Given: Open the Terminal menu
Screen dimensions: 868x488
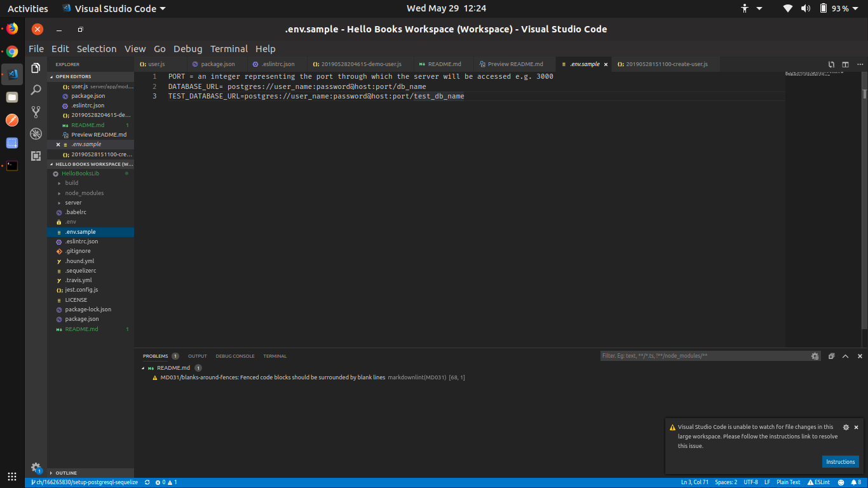Looking at the screenshot, I should tap(229, 49).
